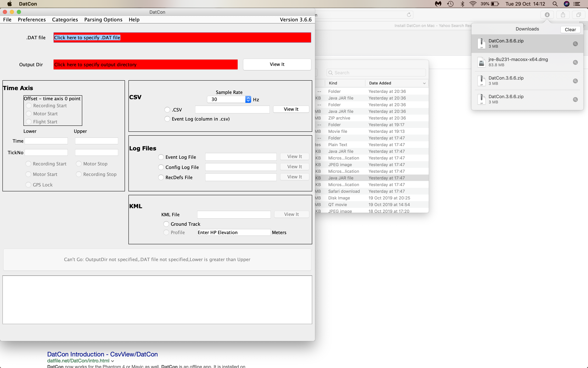588x368 pixels.
Task: Enable RecDefs File radio button
Action: pyautogui.click(x=161, y=177)
